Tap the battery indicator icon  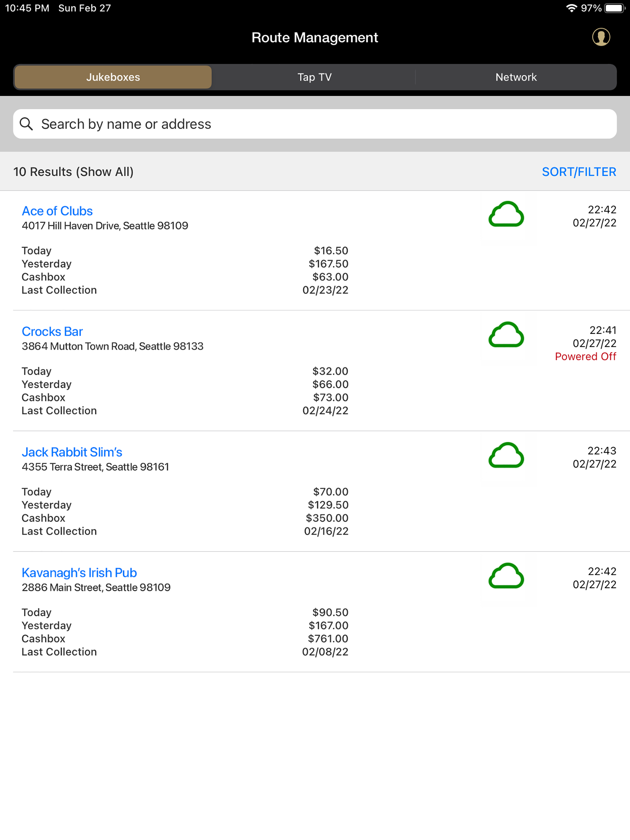pyautogui.click(x=614, y=8)
